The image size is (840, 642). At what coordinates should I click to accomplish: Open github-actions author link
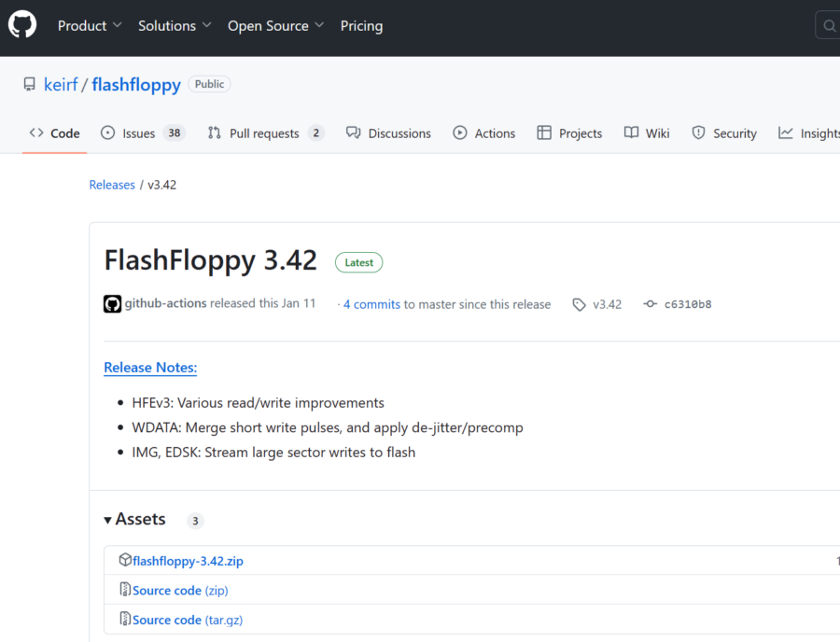(165, 303)
